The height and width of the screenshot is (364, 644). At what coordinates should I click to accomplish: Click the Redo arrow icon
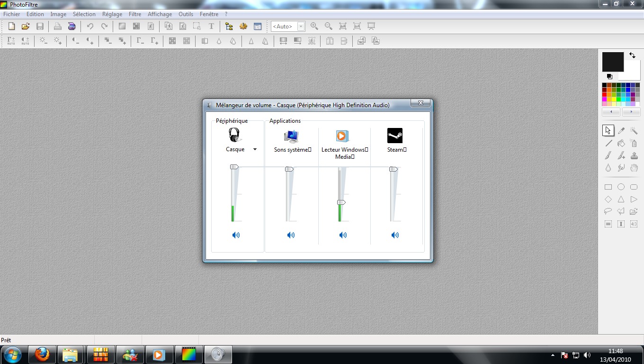click(104, 27)
